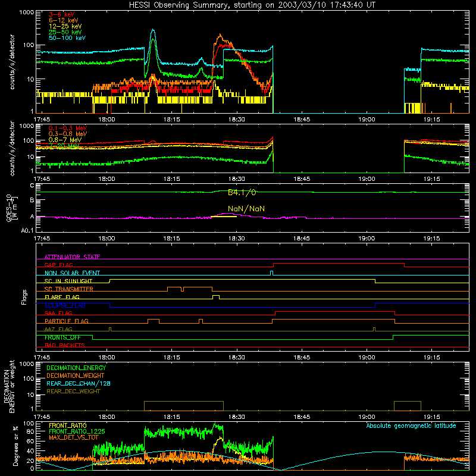The image size is (476, 476).
Task: Click the REAR_DEC_WEIGHT legend label
Action: (73, 392)
